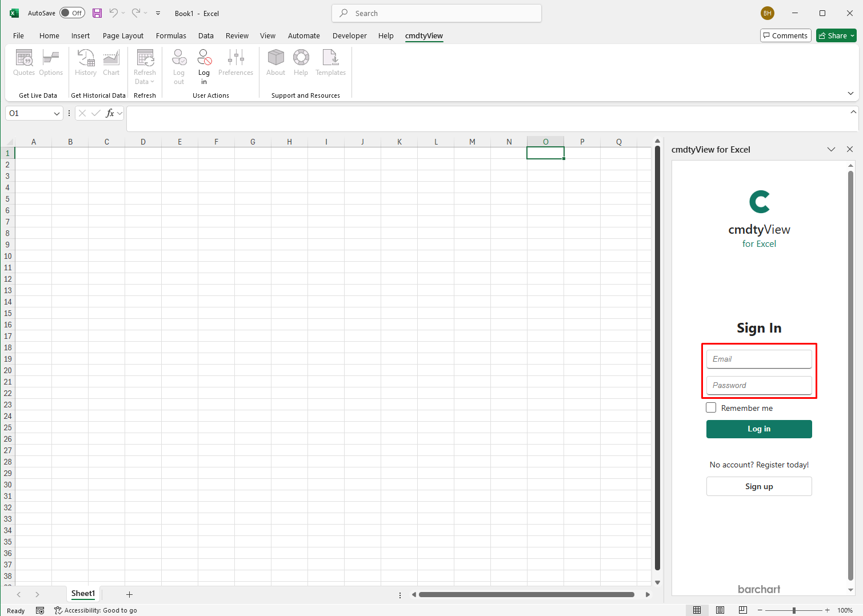
Task: Click the Enter checkmark in formula bar
Action: click(96, 113)
